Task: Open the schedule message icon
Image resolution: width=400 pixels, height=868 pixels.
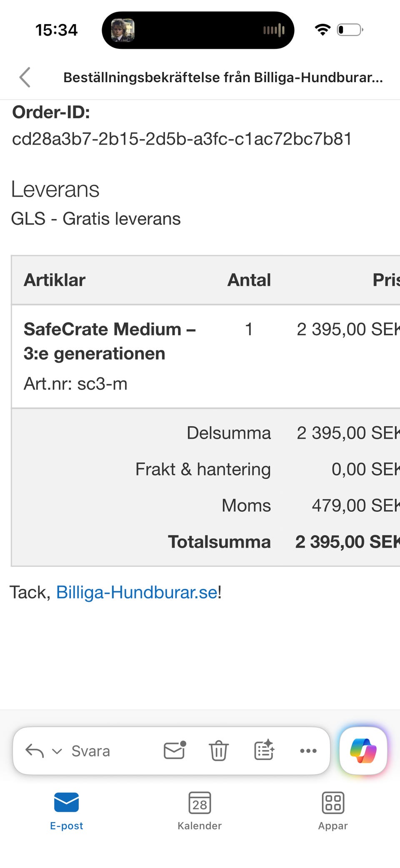Action: pos(263,751)
